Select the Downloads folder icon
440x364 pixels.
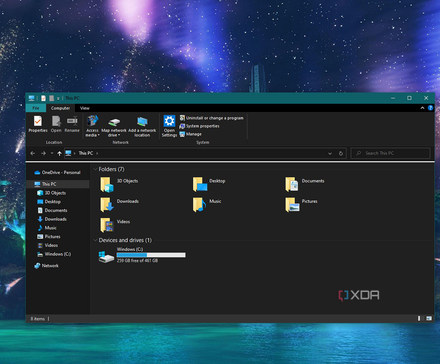click(x=107, y=204)
